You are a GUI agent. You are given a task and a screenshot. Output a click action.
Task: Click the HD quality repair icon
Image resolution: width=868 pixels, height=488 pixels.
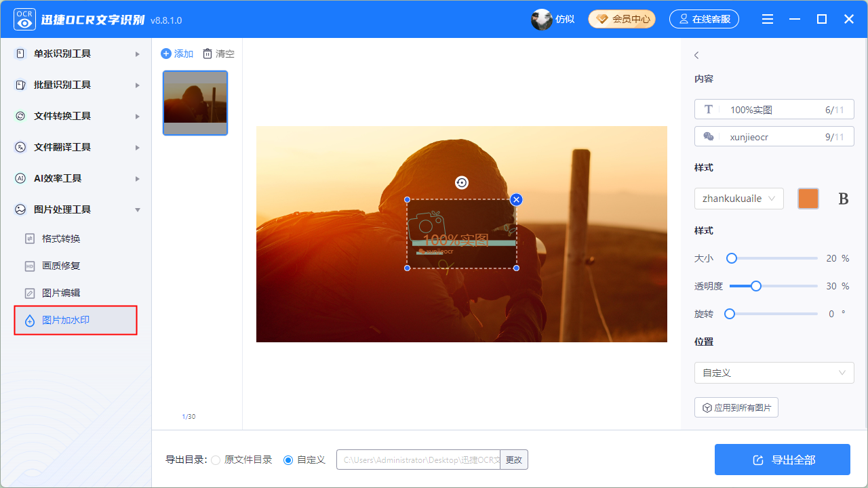coord(30,266)
